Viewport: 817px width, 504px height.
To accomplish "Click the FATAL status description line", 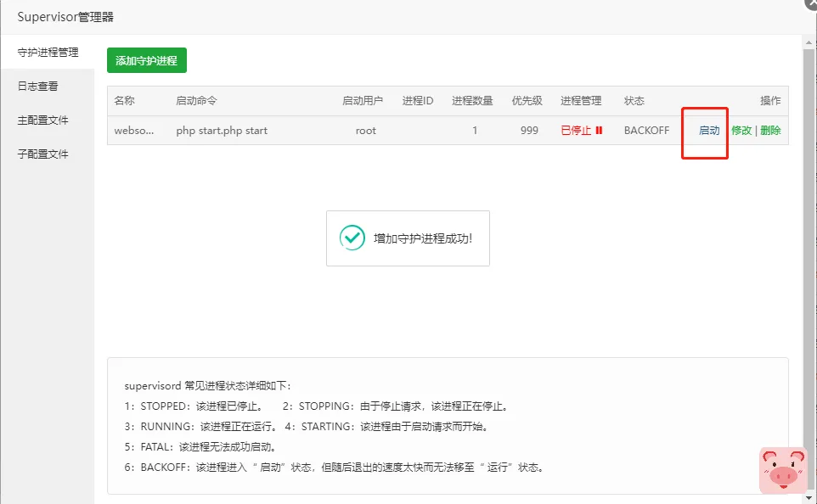I will [200, 446].
